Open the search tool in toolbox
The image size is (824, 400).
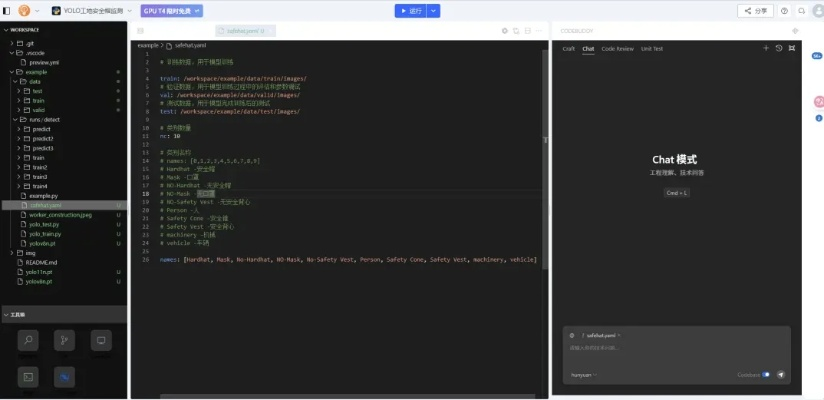[28, 340]
